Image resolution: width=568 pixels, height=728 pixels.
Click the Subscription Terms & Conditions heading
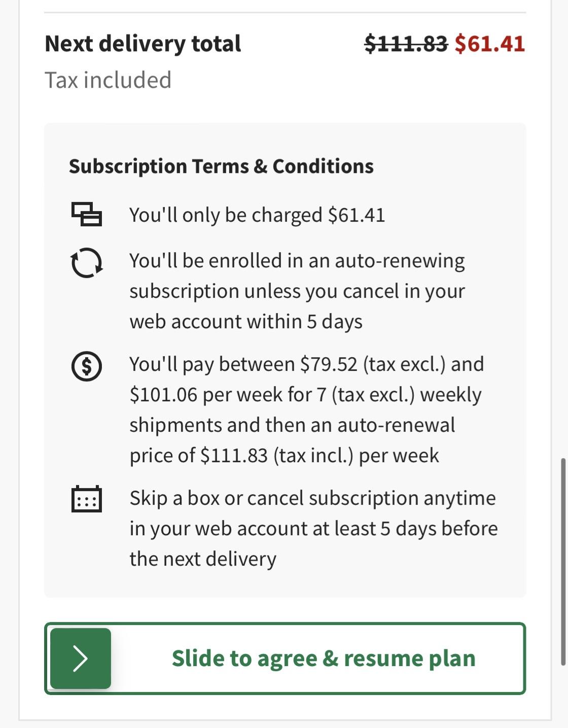coord(221,166)
